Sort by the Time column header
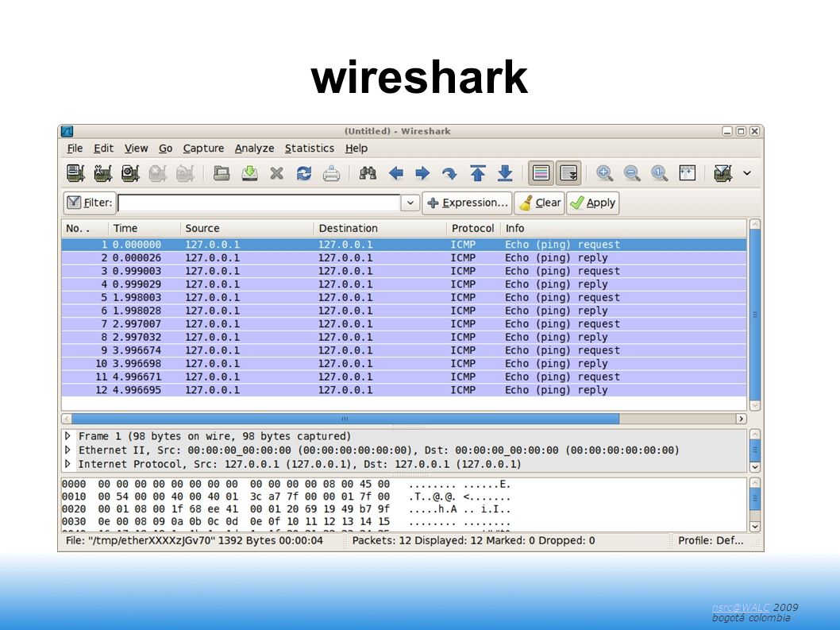 coord(144,229)
